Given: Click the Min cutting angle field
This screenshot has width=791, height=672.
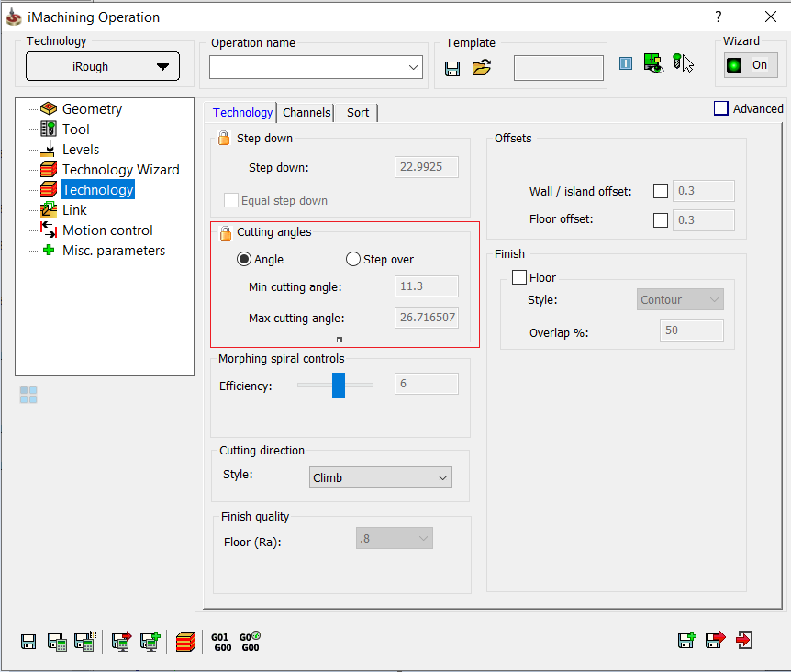Looking at the screenshot, I should click(x=427, y=286).
